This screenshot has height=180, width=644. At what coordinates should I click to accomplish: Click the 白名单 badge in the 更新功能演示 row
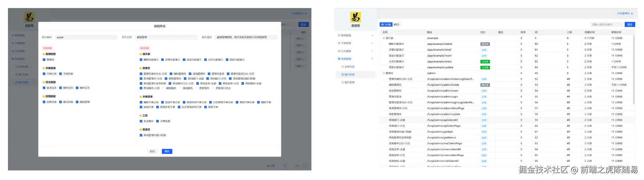[x=485, y=67]
